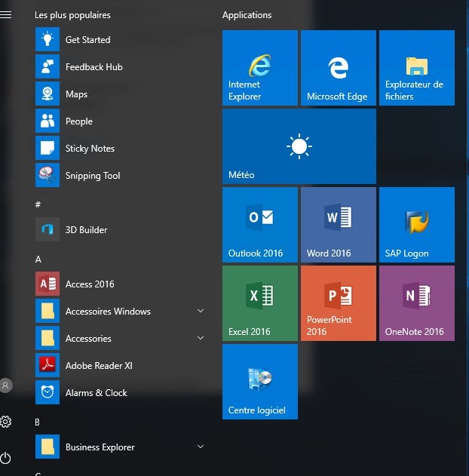Launch PowerPoint 2016 tile
Image resolution: width=469 pixels, height=476 pixels.
pyautogui.click(x=339, y=303)
